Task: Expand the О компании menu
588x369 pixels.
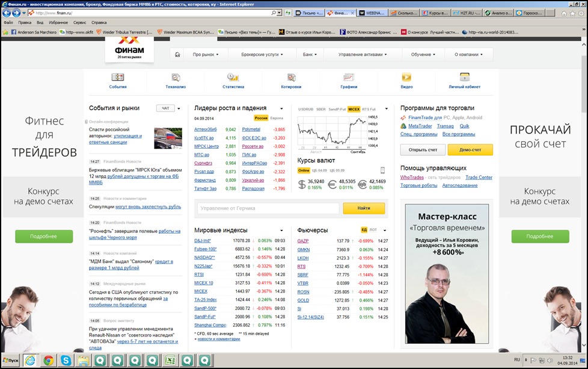Action: [469, 55]
